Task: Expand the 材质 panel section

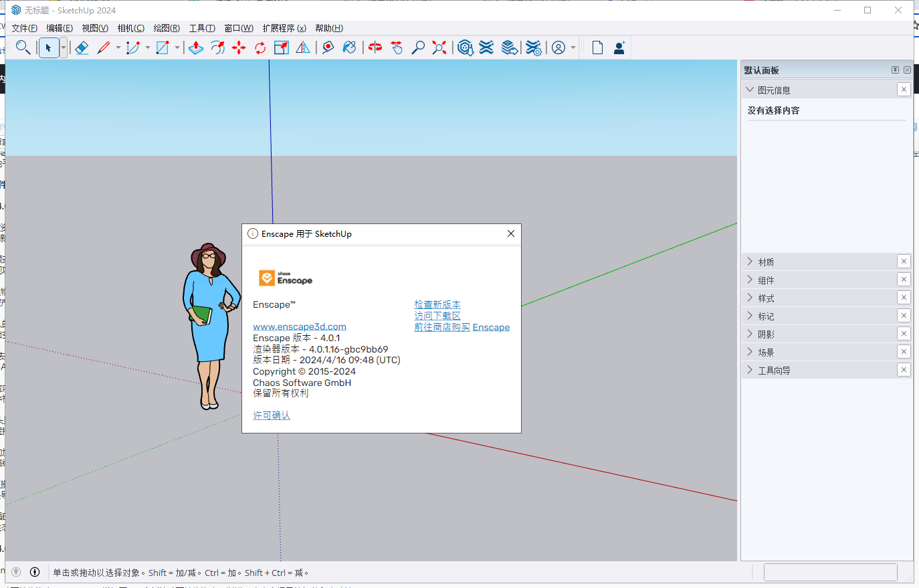Action: click(750, 262)
